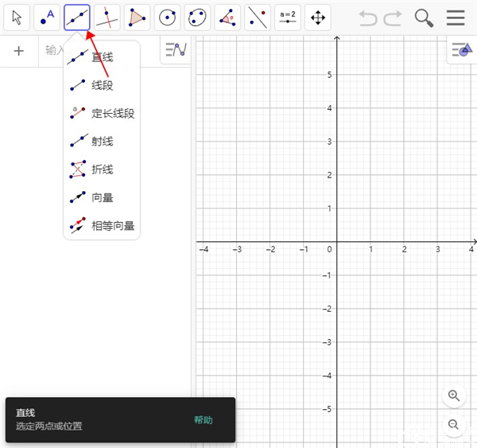Select the Angle tool
Image resolution: width=477 pixels, height=448 pixels.
click(227, 17)
